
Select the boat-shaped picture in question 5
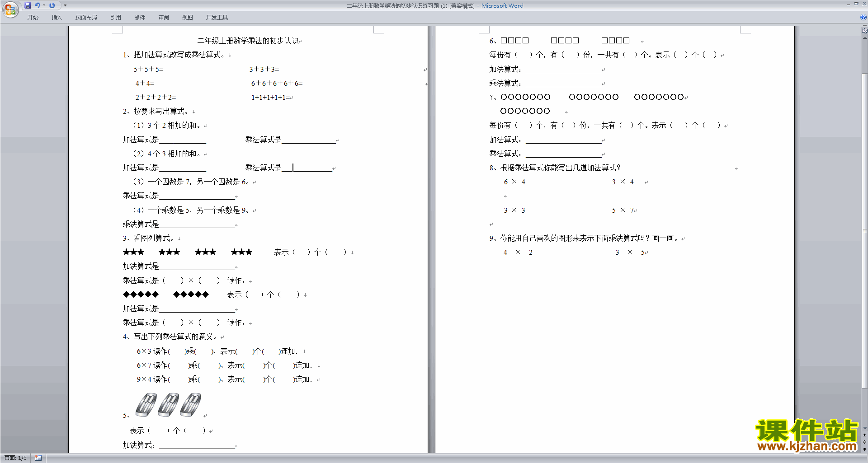pos(168,404)
